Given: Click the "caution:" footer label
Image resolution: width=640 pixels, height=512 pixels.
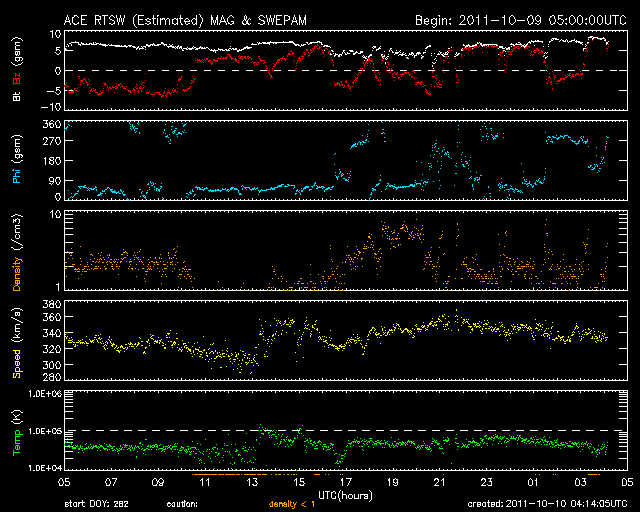Looking at the screenshot, I should point(182,504).
